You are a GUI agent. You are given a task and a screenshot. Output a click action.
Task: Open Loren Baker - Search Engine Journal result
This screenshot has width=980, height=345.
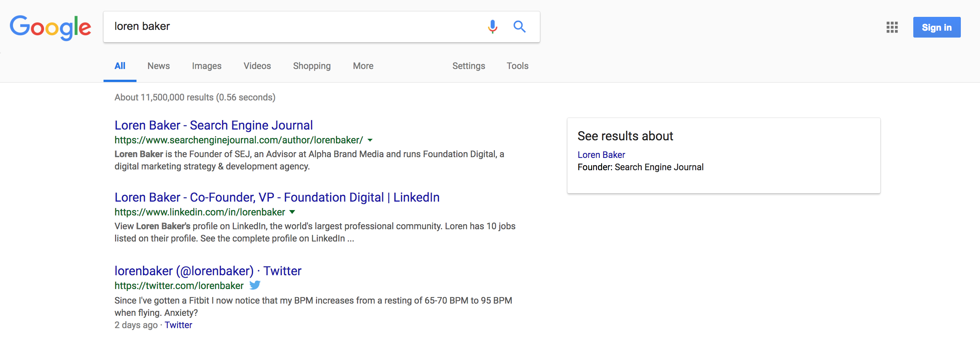tap(214, 125)
